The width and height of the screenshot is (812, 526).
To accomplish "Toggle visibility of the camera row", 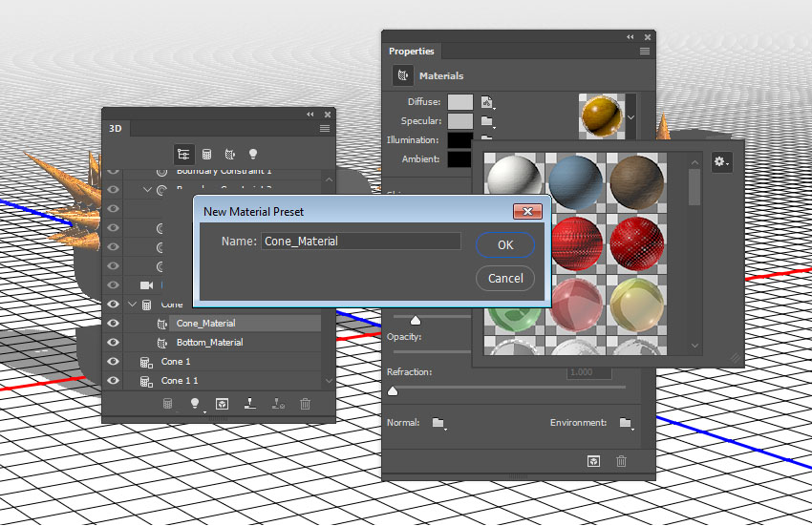I will [113, 284].
